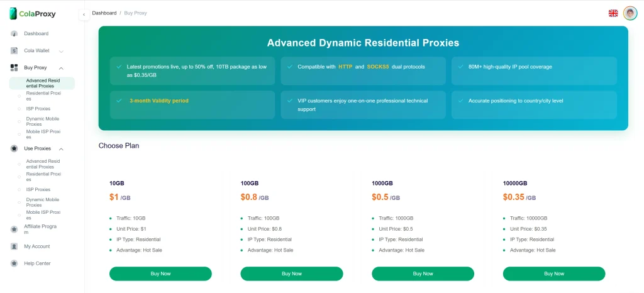Select Residential Proxies under Buy Proxy
This screenshot has width=644, height=293.
[x=42, y=96]
